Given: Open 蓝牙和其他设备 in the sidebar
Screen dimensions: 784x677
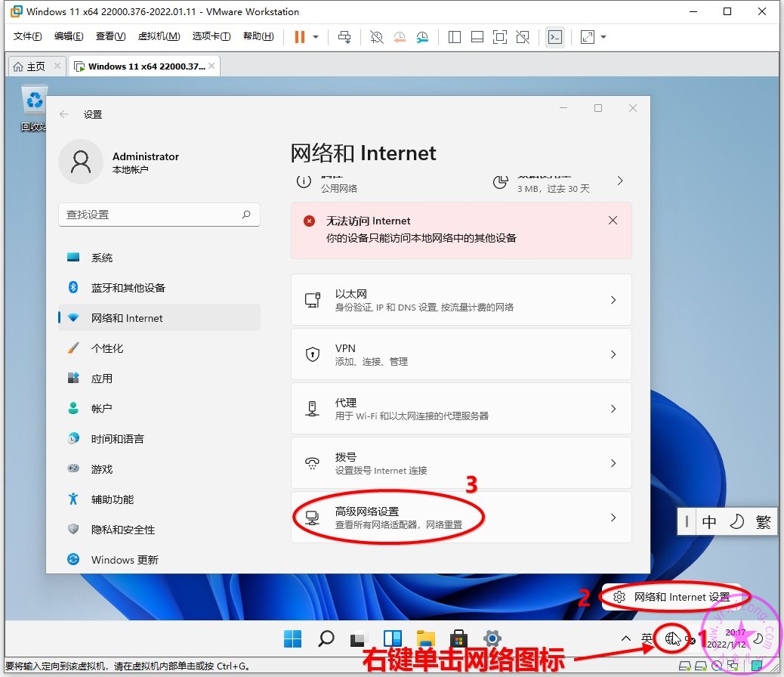Looking at the screenshot, I should coord(159,288).
